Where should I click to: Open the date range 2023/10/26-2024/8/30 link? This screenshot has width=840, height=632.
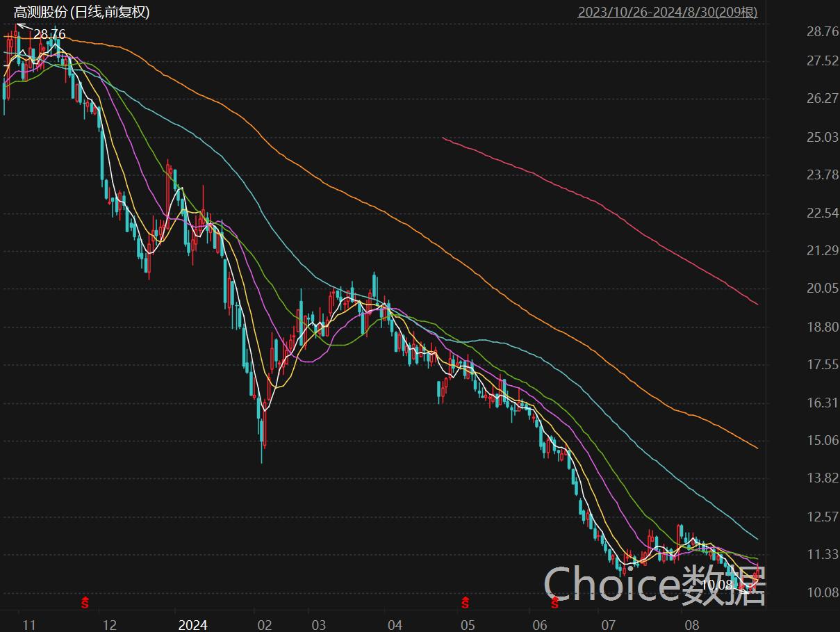pyautogui.click(x=667, y=13)
